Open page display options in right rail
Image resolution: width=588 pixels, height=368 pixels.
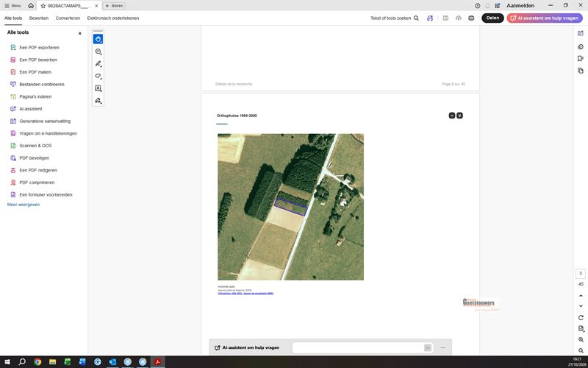point(581,329)
